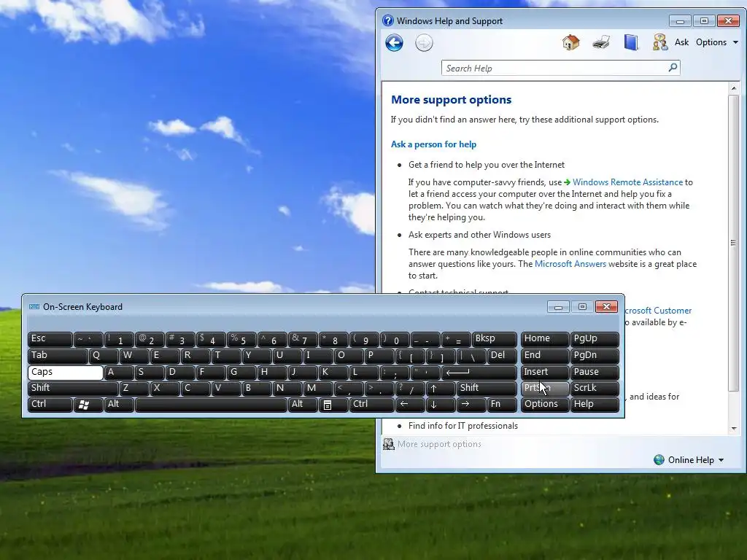This screenshot has height=560, width=747.
Task: Toggle the left Shift key
Action: tap(72, 389)
